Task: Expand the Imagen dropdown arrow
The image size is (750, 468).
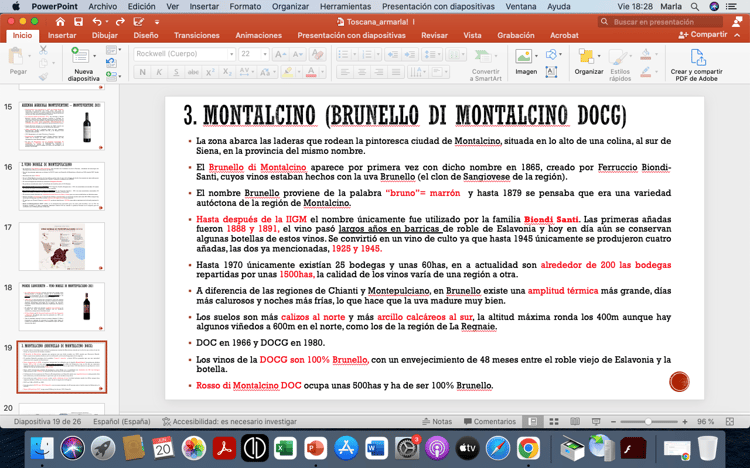Action: (x=536, y=56)
